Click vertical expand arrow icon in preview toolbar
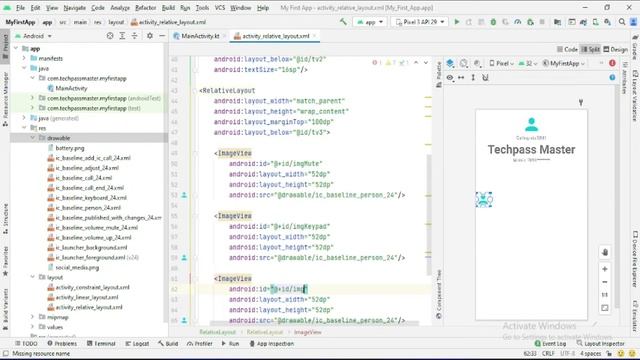This screenshot has width=640, height=360. point(473,78)
